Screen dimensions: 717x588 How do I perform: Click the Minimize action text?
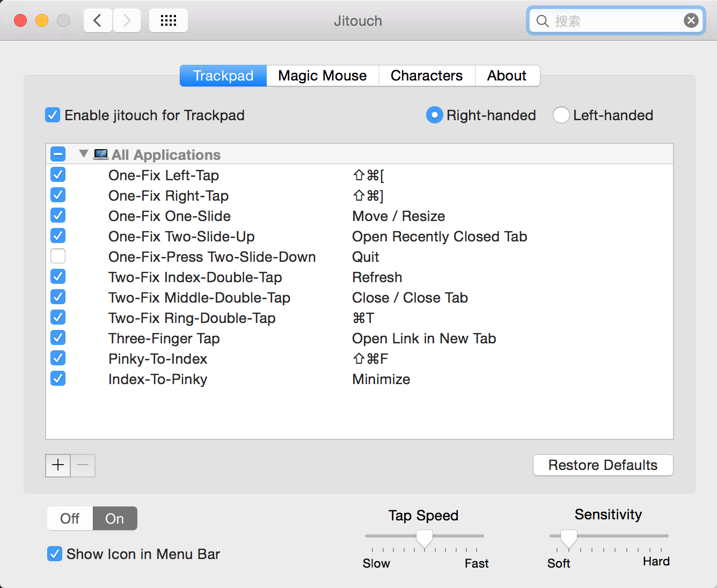pyautogui.click(x=381, y=379)
